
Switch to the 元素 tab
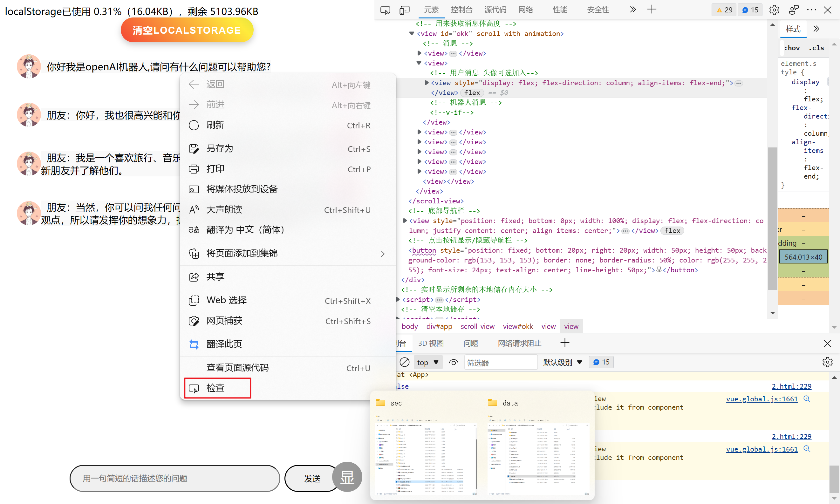[x=431, y=10]
